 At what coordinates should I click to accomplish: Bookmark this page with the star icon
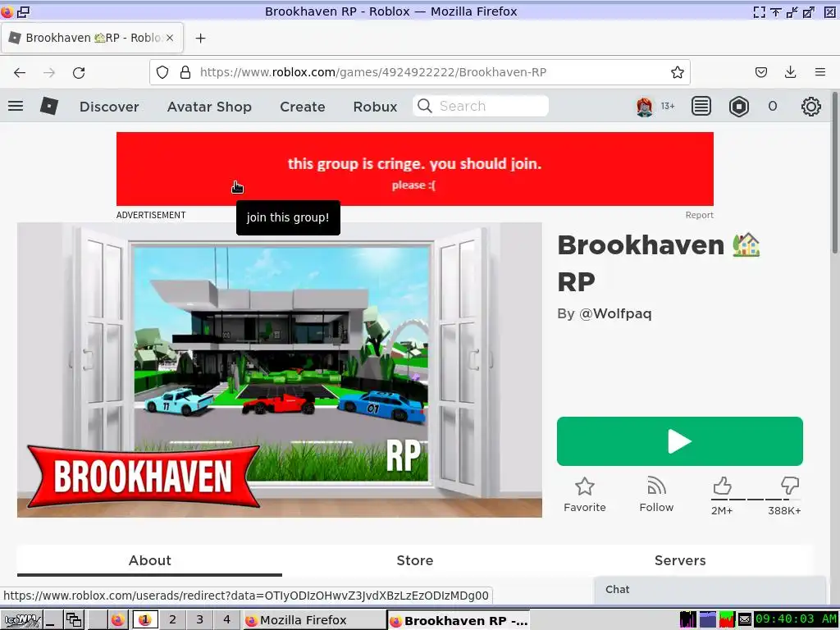click(677, 72)
